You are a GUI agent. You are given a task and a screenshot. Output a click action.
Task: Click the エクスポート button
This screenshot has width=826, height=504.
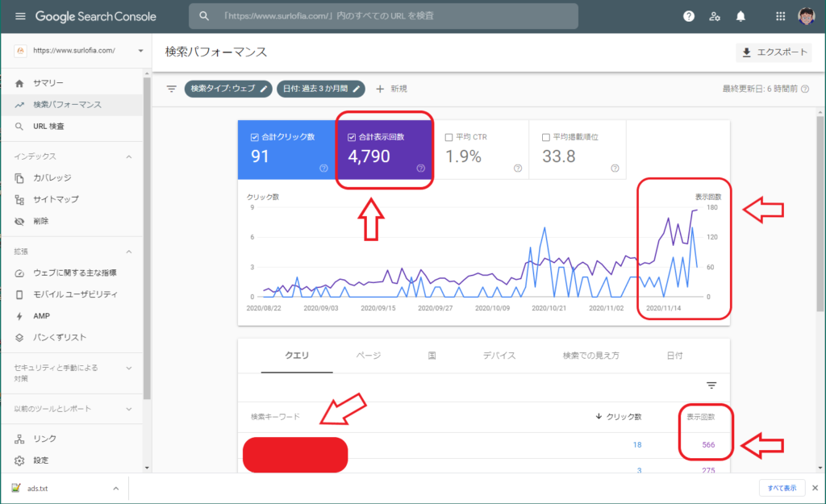772,50
